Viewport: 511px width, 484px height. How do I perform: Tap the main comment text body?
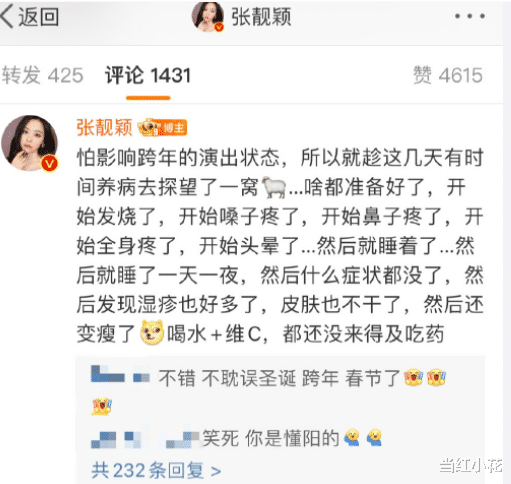pos(280,246)
